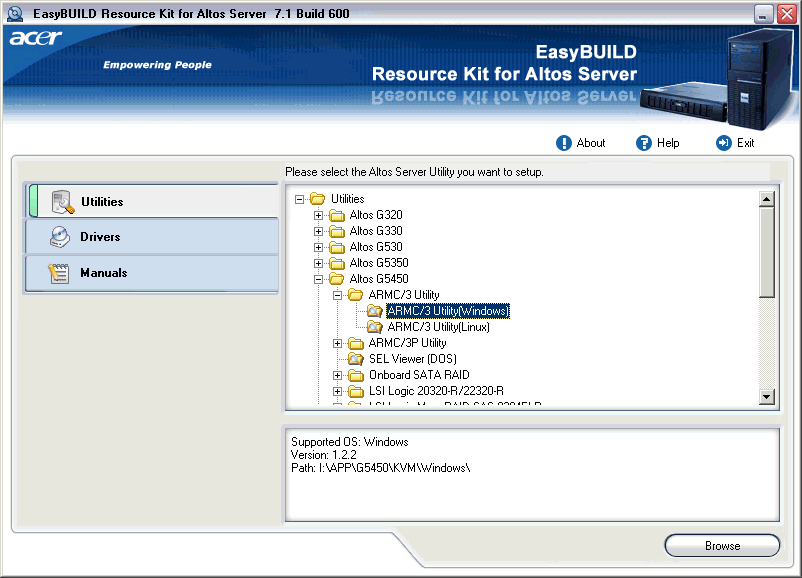802x578 pixels.
Task: Click the Utilities sidebar icon
Action: pos(62,202)
